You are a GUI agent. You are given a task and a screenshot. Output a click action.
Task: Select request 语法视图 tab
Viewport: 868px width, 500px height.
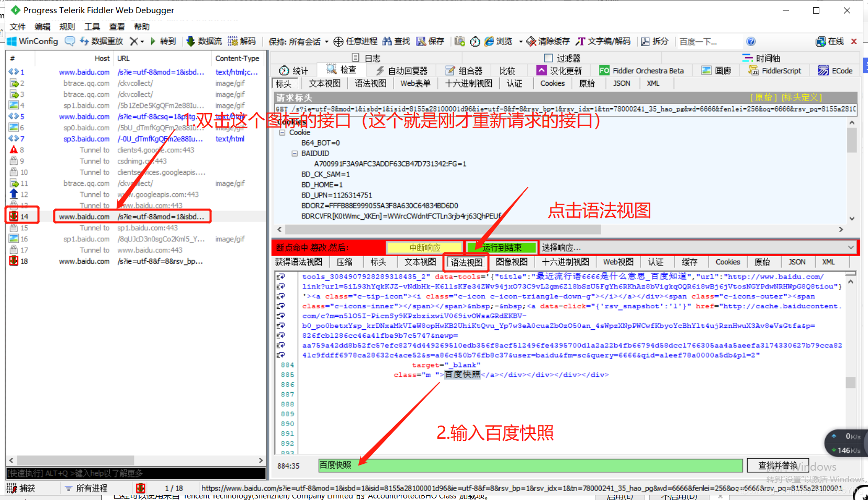tap(370, 84)
